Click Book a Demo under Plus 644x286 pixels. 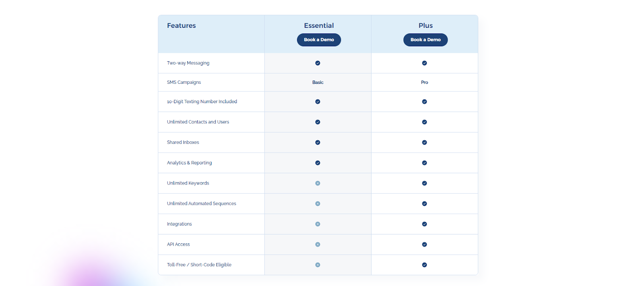tap(425, 40)
